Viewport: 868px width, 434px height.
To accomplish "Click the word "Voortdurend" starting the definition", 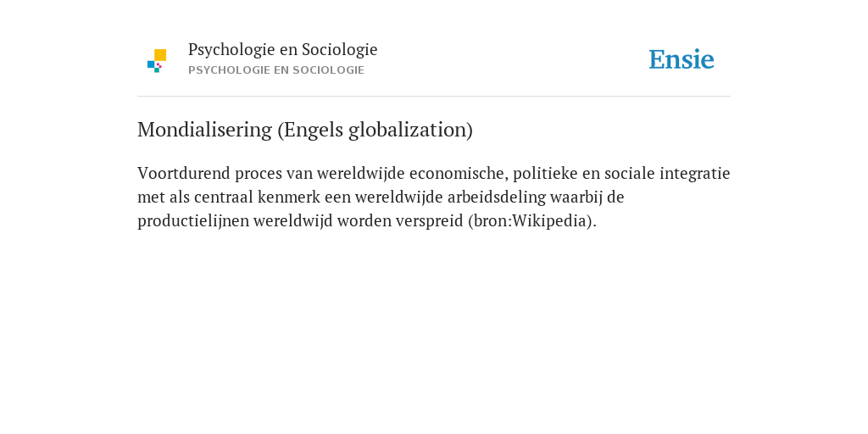I will [x=183, y=173].
